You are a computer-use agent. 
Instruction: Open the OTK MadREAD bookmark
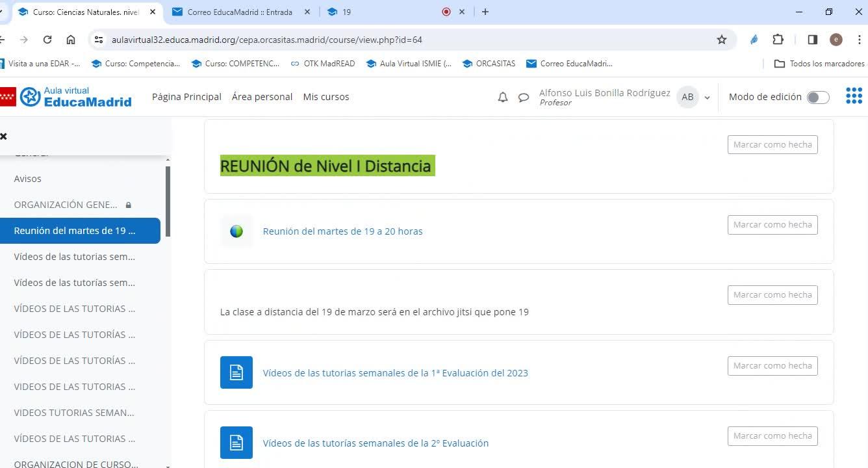[322, 64]
